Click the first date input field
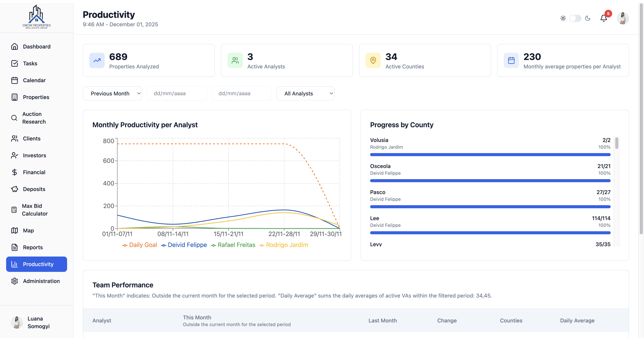The image size is (644, 338). click(x=177, y=93)
